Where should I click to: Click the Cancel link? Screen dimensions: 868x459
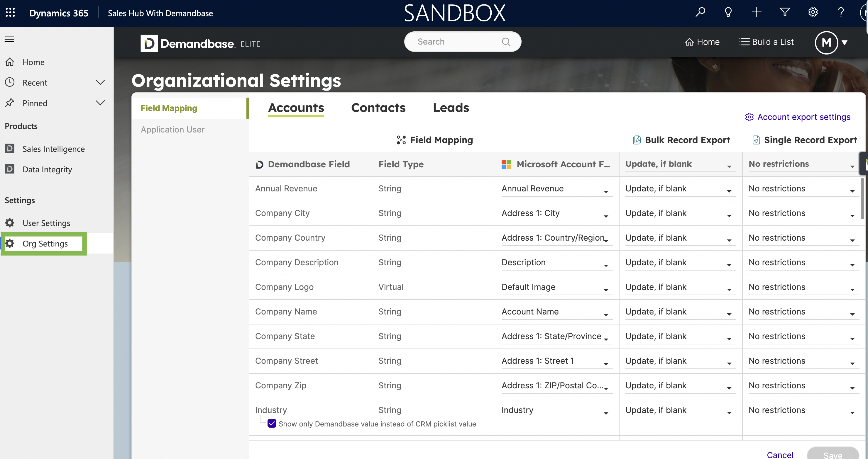tap(780, 455)
